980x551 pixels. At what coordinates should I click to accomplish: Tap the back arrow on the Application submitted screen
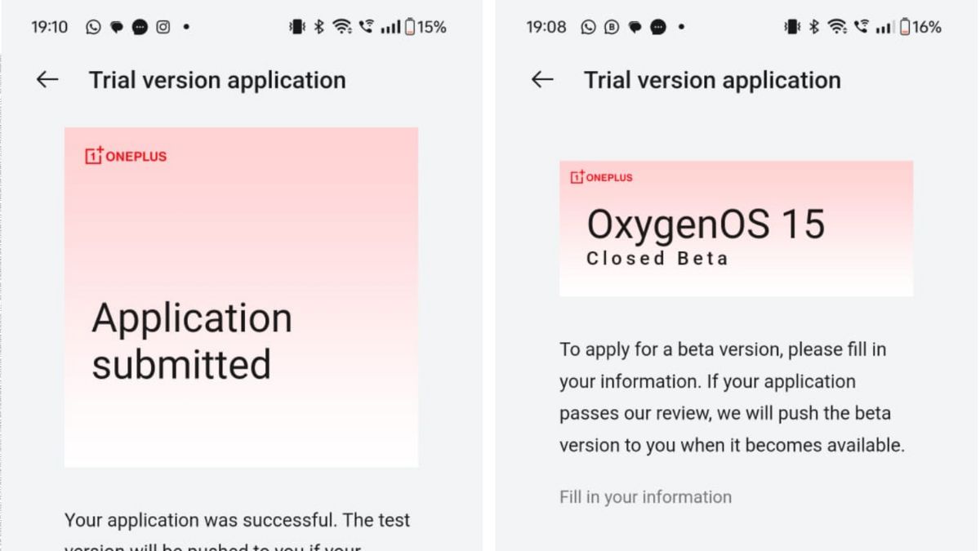pos(47,79)
